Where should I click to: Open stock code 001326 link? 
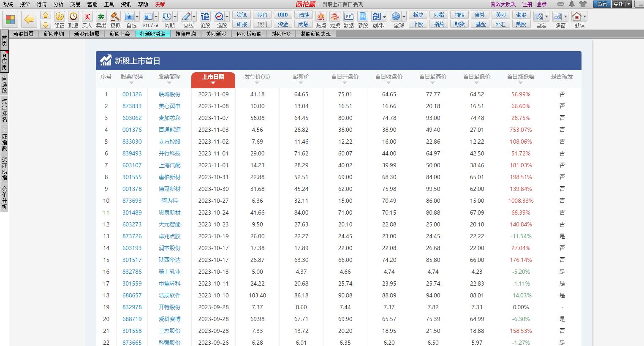pos(132,94)
